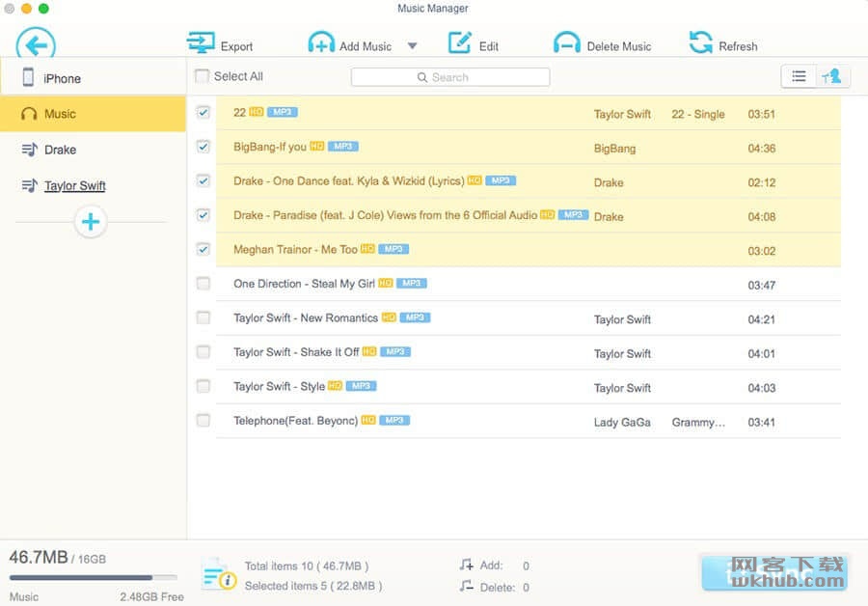Uncheck the Meghan Trainor - Me Too checkbox
The width and height of the screenshot is (868, 606).
(203, 250)
